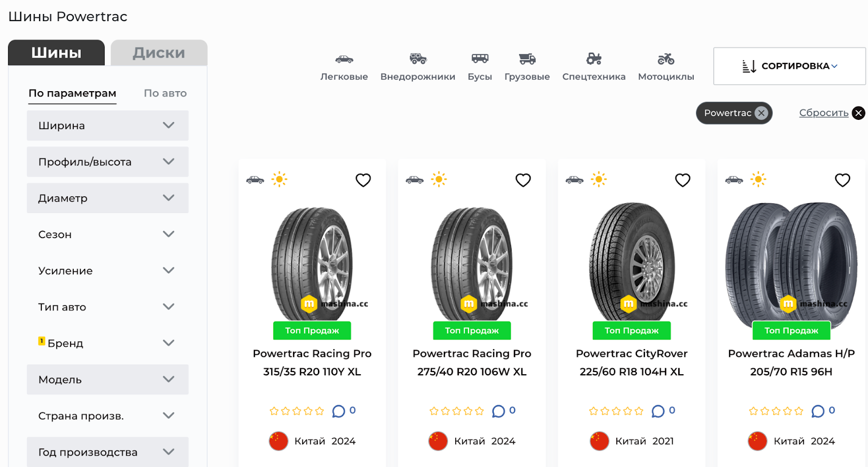Click the Сбросить reset filters link

pos(824,113)
